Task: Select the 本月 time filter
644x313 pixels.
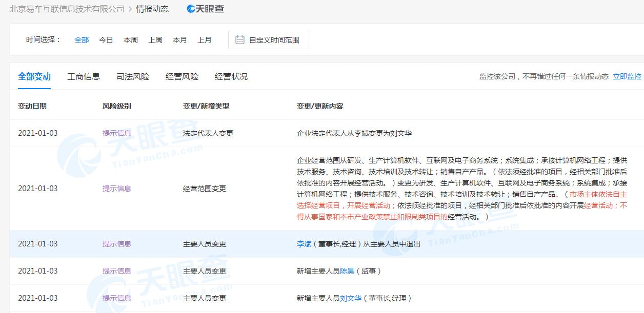Action: tap(180, 39)
